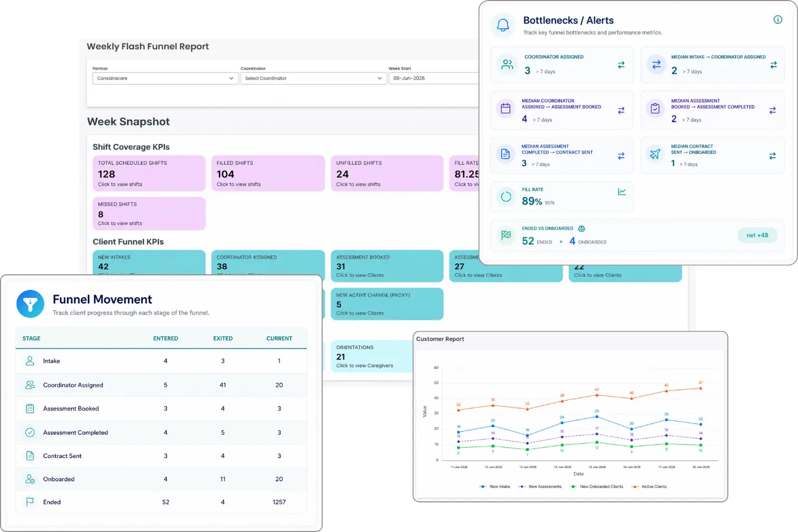Click the Total Scheduled Shifts card to view shifts
The height and width of the screenshot is (532, 798).
point(149,174)
